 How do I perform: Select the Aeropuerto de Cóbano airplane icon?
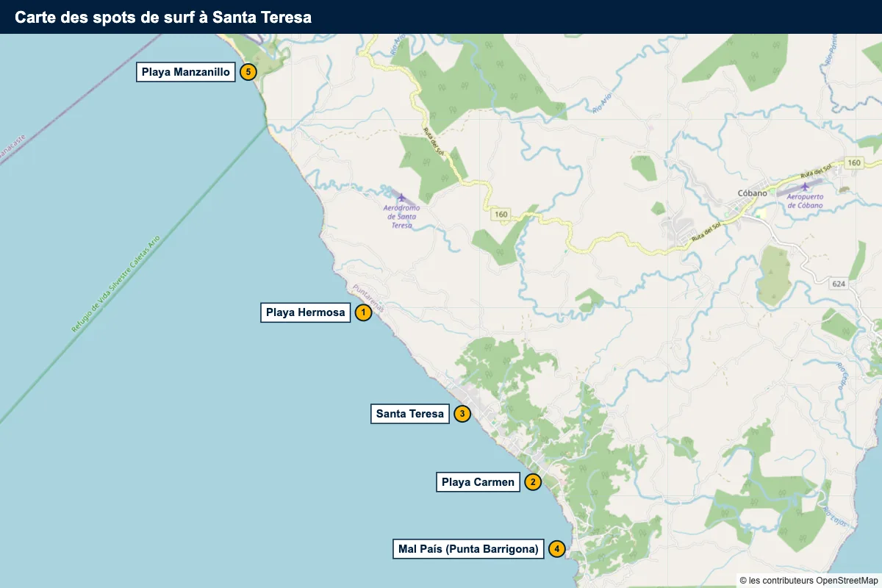(x=805, y=187)
